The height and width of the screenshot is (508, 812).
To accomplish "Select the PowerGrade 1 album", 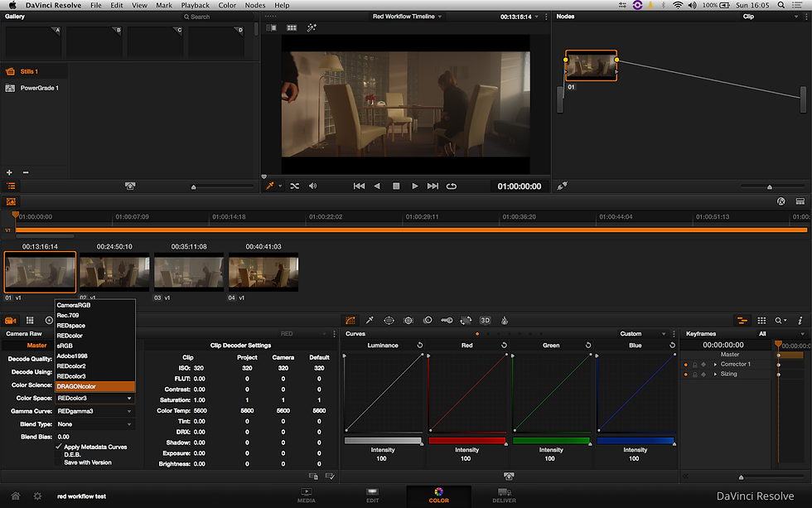I will pyautogui.click(x=35, y=88).
